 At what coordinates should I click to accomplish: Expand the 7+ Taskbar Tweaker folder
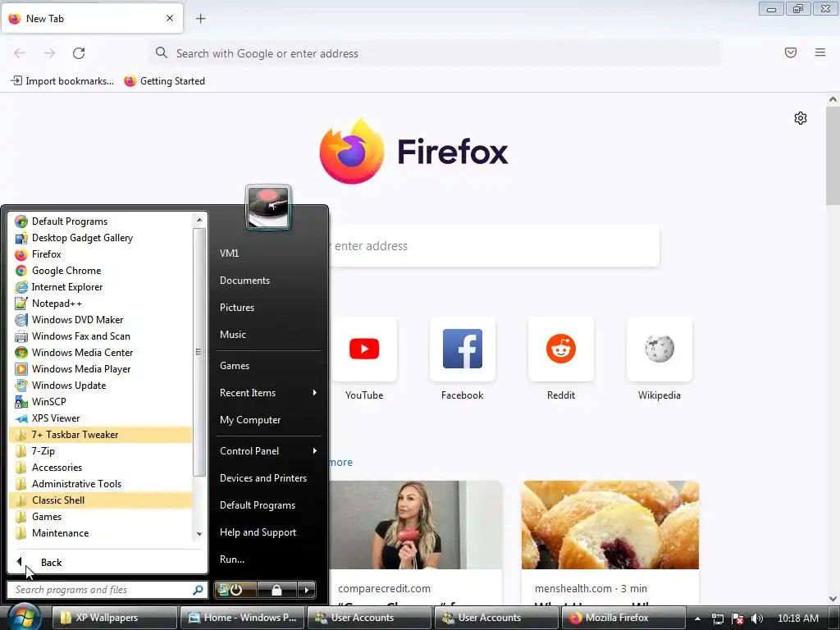(x=100, y=435)
